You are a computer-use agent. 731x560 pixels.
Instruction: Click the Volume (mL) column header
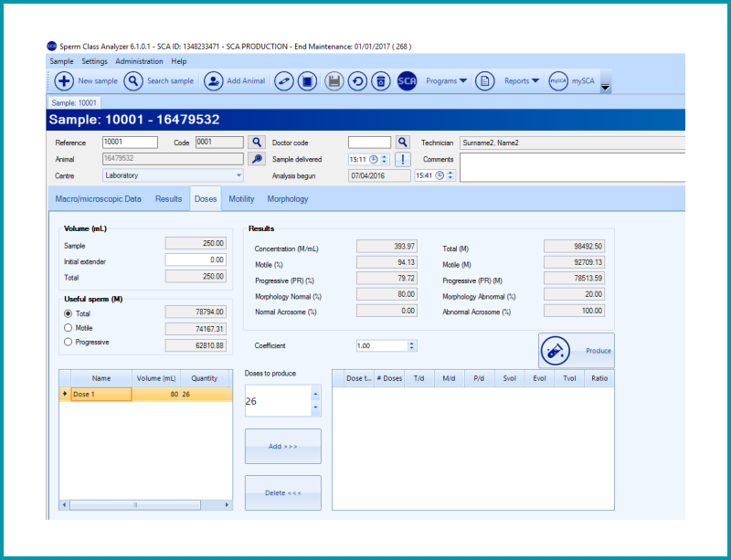[x=156, y=378]
